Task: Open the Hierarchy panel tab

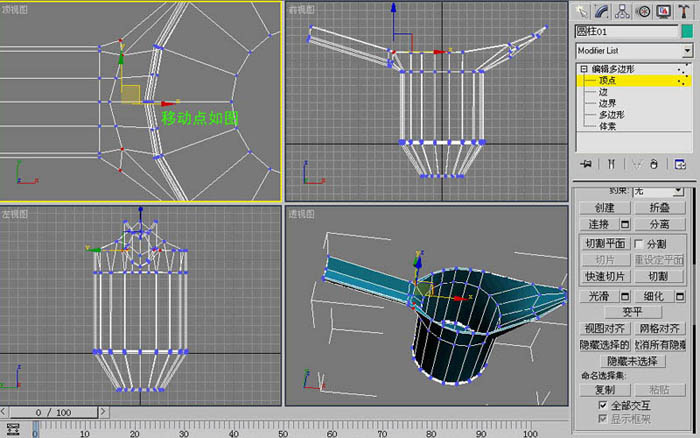Action: coord(622,12)
